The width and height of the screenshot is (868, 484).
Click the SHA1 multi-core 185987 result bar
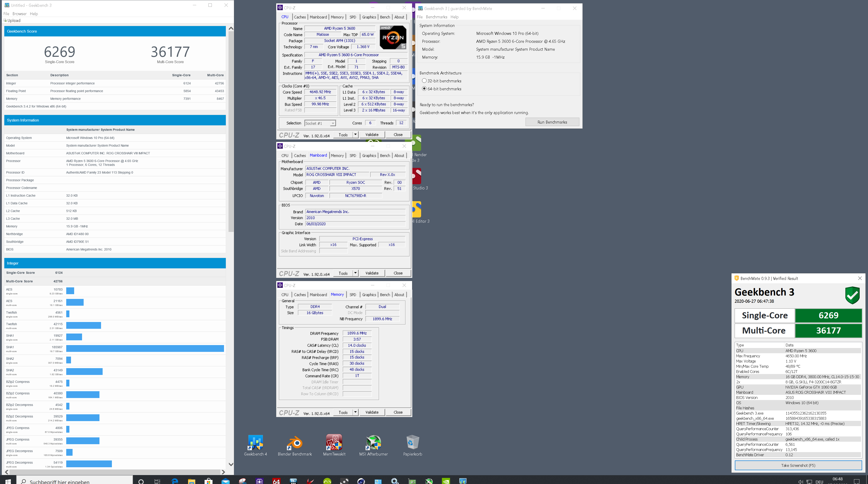point(145,348)
